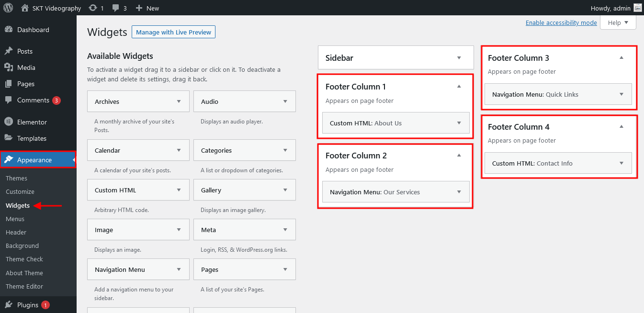Expand the Navigation Menu available widget arrow

[179, 269]
